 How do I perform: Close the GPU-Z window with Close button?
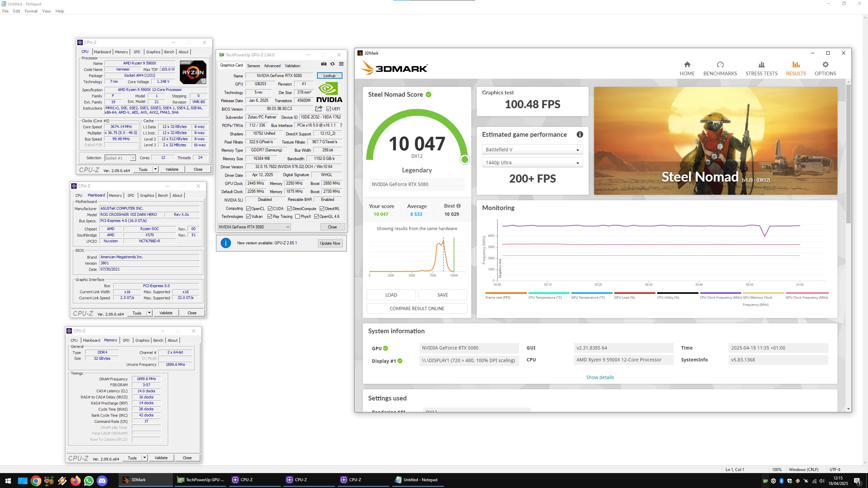pos(332,227)
